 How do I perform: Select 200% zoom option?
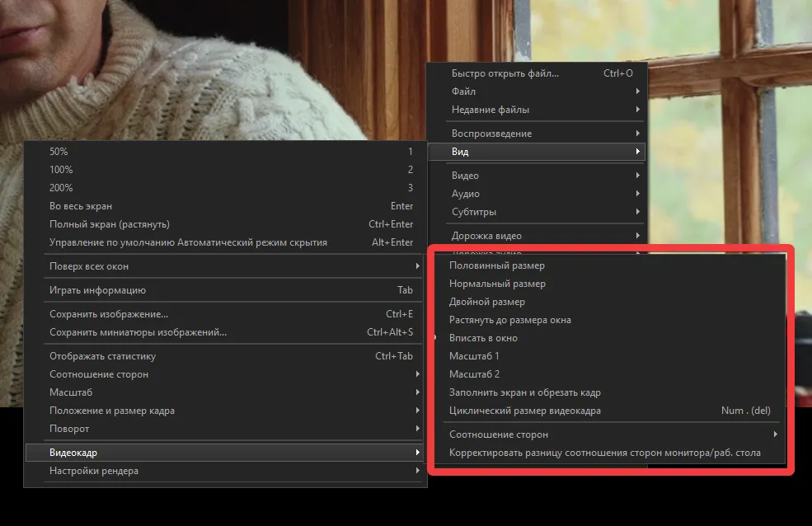click(x=225, y=188)
